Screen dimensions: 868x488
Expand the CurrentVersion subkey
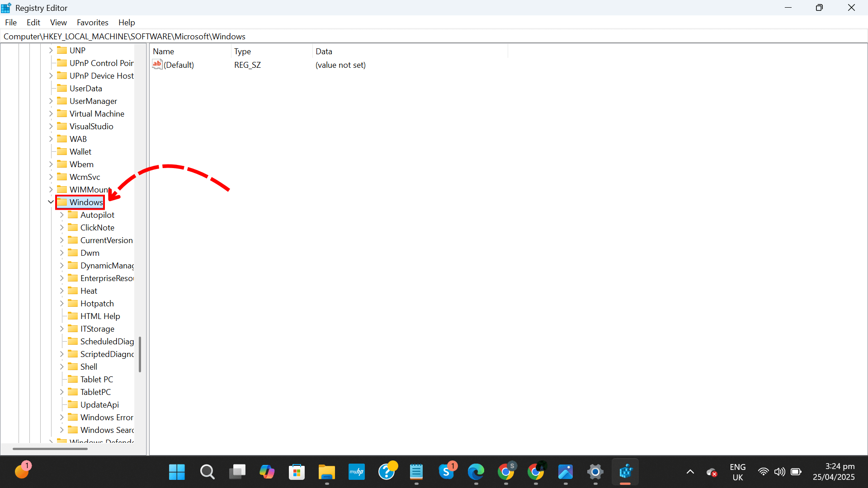point(62,240)
